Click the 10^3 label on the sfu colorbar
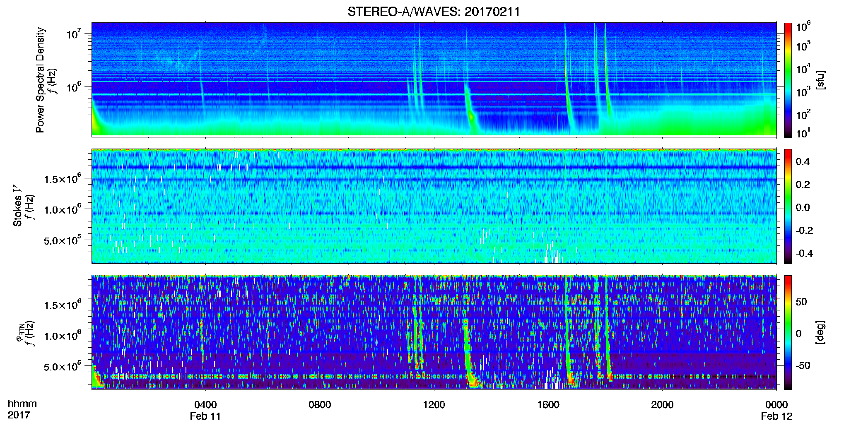The width and height of the screenshot is (868, 447). pyautogui.click(x=803, y=92)
